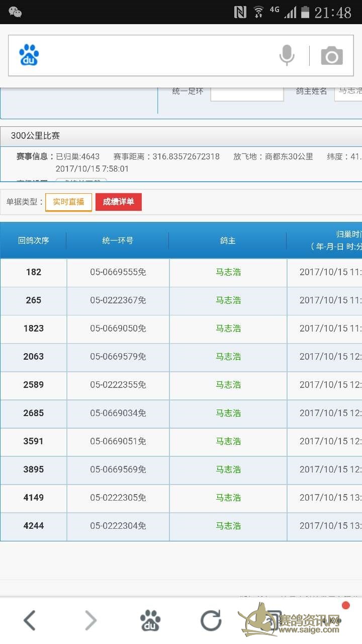Expand the 300公里比赛 section header

pyautogui.click(x=181, y=136)
